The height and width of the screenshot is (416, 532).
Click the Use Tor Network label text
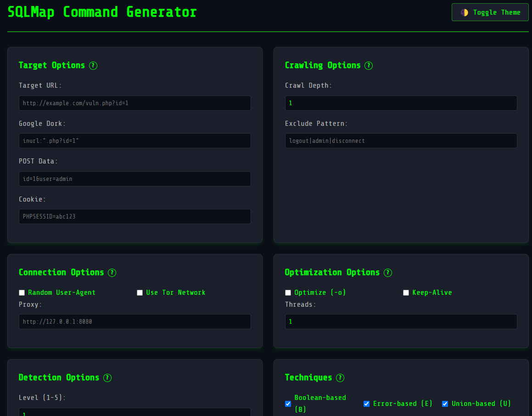[x=176, y=292]
